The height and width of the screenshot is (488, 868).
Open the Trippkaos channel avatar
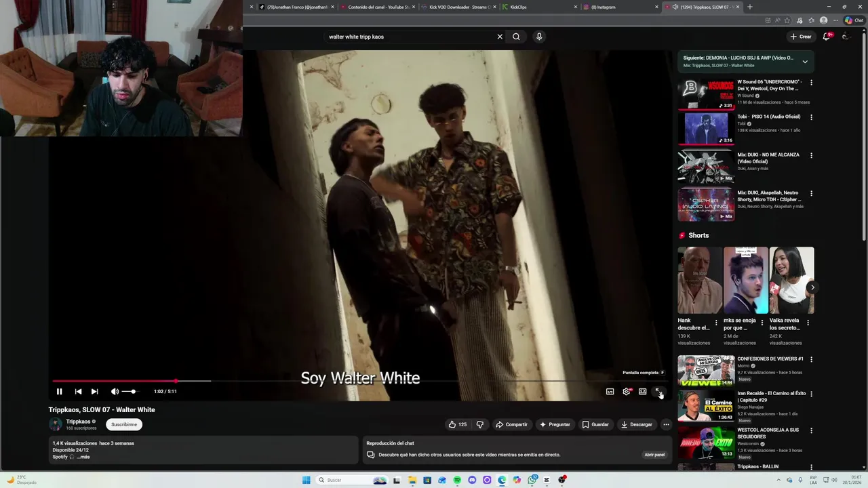coord(56,424)
